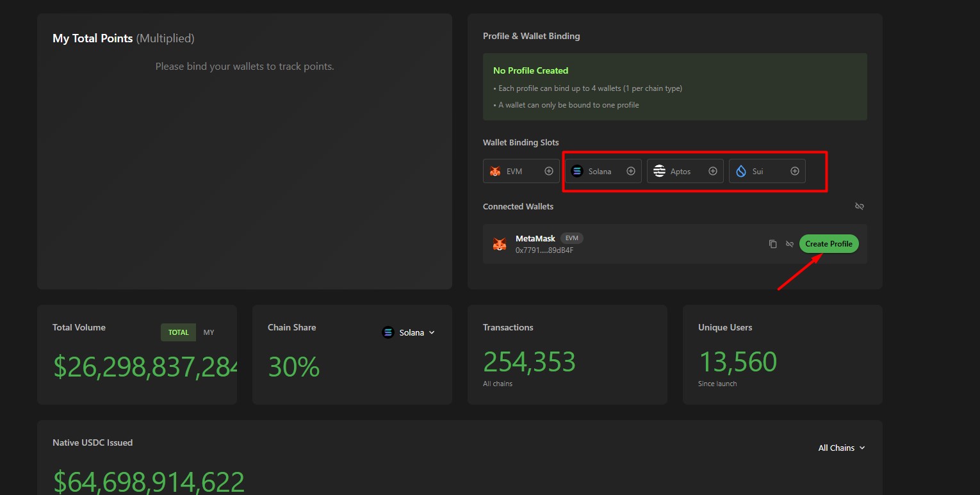
Task: Open the Solana chain dropdown in Chain Share
Action: (x=409, y=332)
